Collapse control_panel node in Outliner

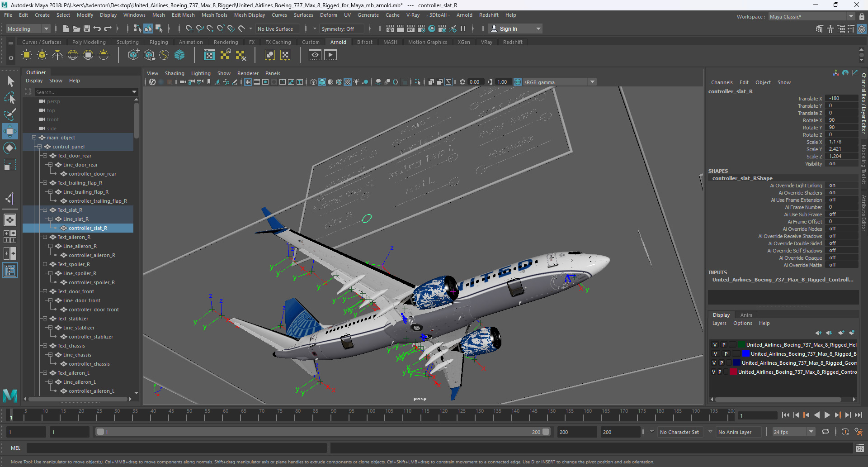pos(39,147)
